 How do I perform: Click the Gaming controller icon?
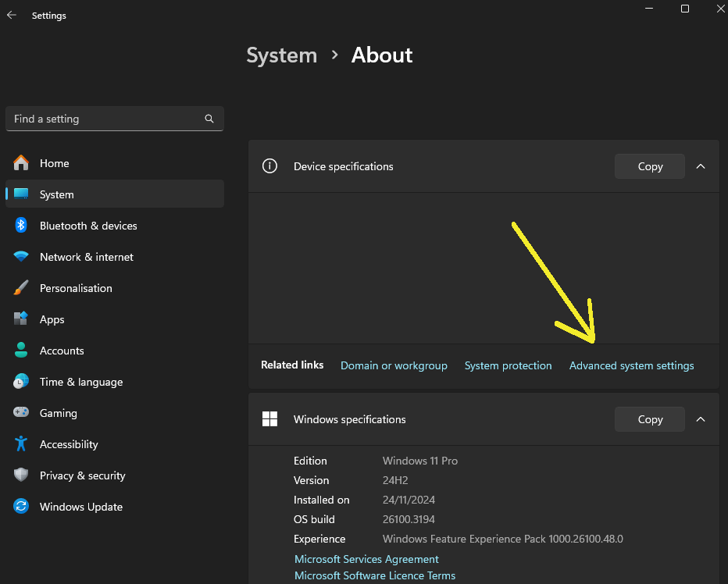coord(21,413)
